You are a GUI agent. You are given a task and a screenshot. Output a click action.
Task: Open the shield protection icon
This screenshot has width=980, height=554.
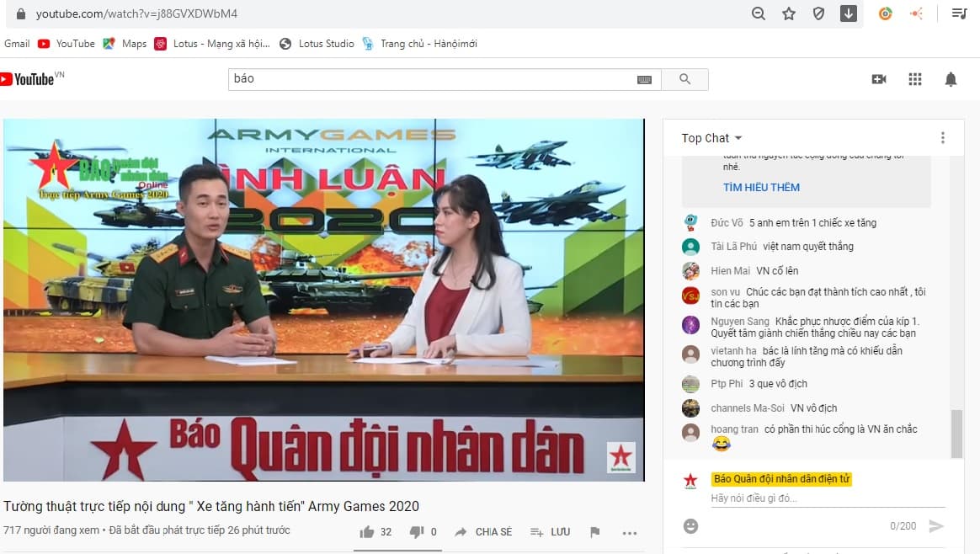(818, 13)
